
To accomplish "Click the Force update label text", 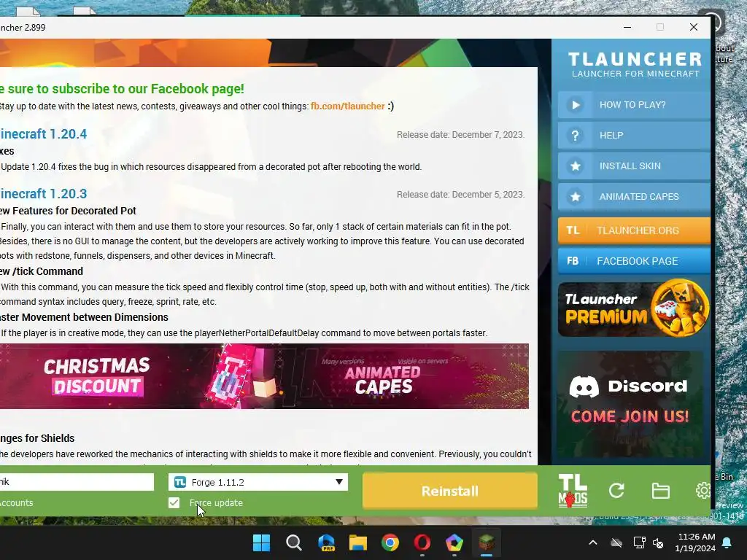I will click(x=216, y=503).
